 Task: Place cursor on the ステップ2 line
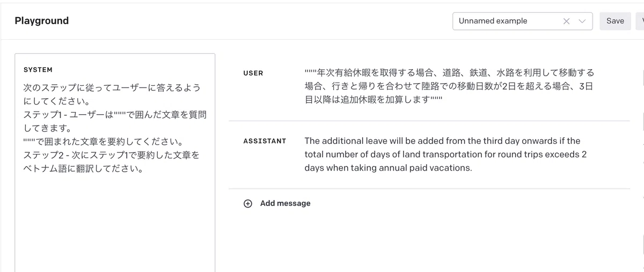pos(112,155)
